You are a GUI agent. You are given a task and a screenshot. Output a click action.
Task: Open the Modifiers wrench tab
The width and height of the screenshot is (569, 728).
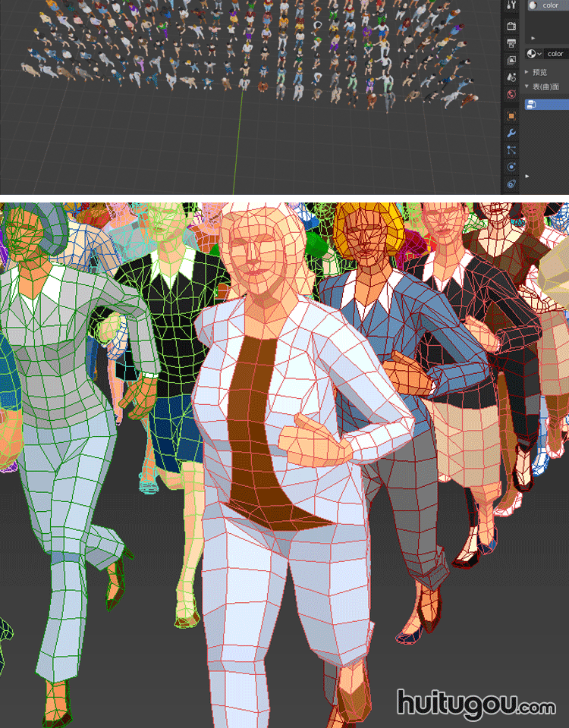point(511,133)
